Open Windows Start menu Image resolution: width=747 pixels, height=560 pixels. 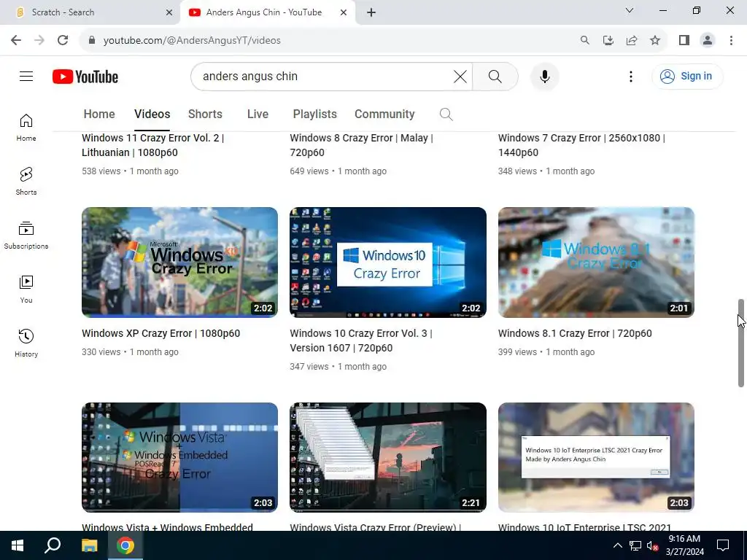click(x=18, y=545)
